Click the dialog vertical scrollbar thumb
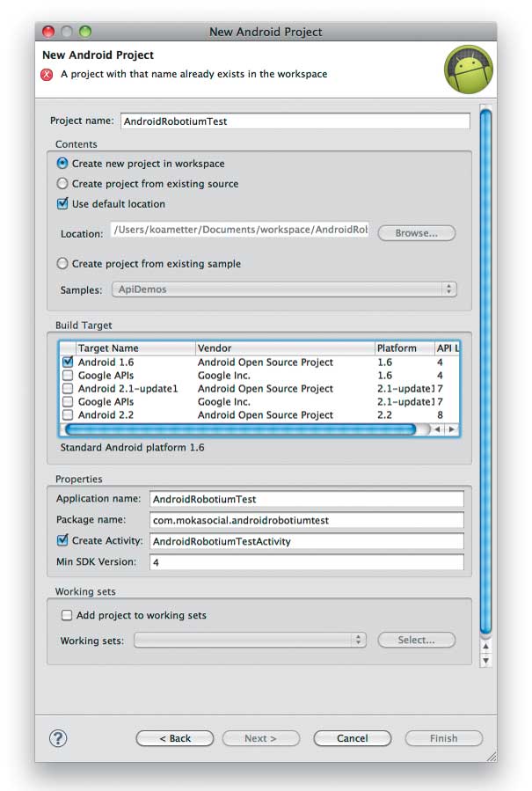The image size is (532, 791). pyautogui.click(x=485, y=371)
